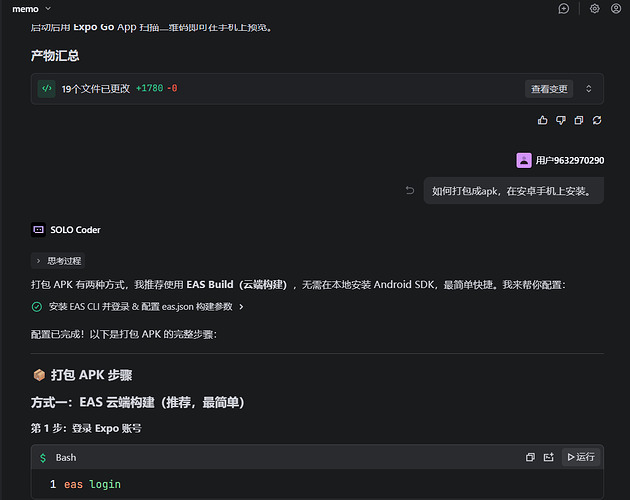Give the response a thumbs down
Viewport: 630px width, 500px height.
pyautogui.click(x=561, y=120)
